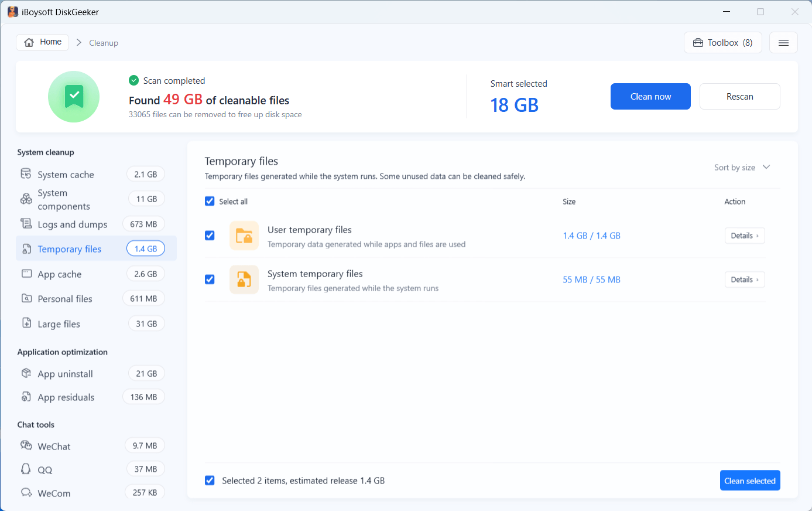Screen dimensions: 812x511
Task: Click the System temporary files title
Action: (x=315, y=274)
